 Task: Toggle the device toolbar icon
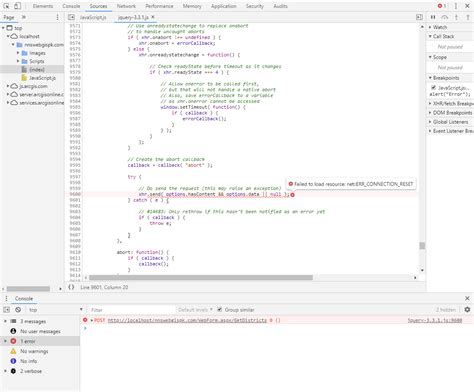(17, 6)
